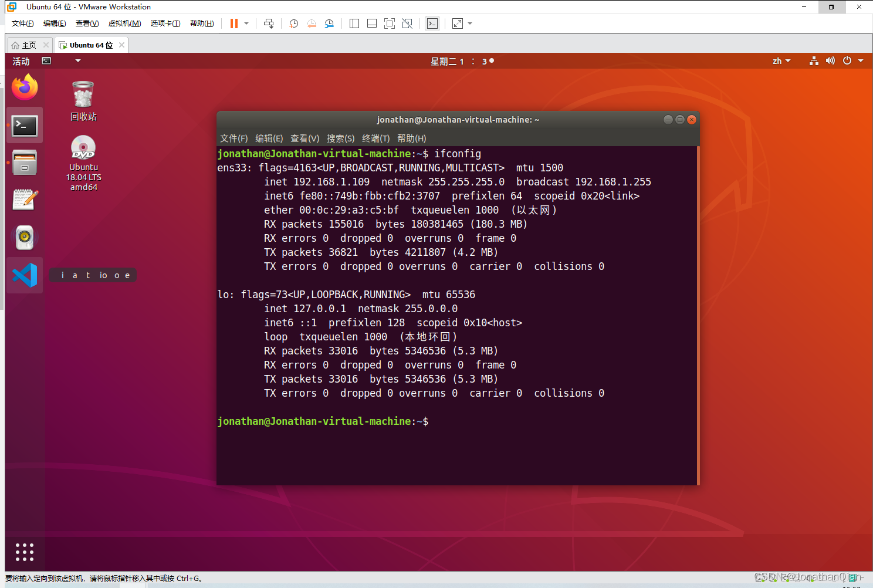Image resolution: width=873 pixels, height=588 pixels.
Task: Toggle the VMware console view button
Action: (432, 23)
